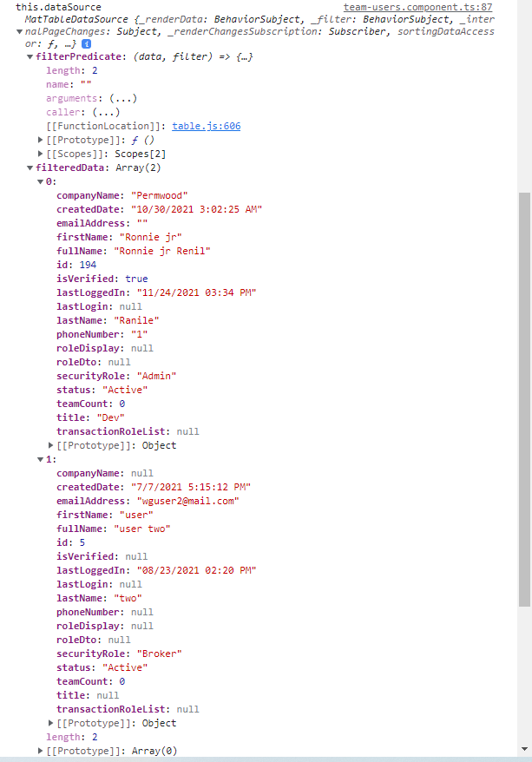The height and width of the screenshot is (762, 532).
Task: Select the title "Dev" value
Action: pyautogui.click(x=111, y=418)
